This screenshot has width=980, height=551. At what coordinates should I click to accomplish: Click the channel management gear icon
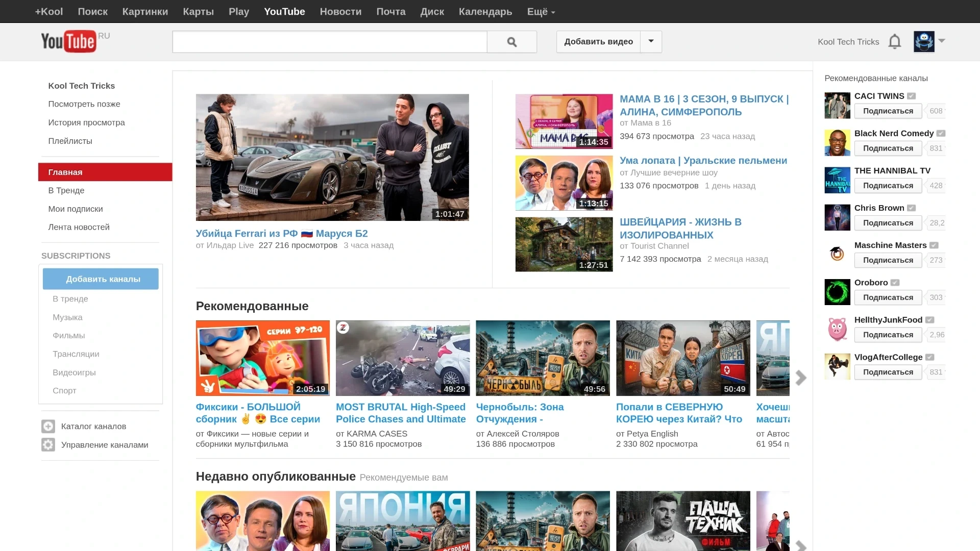(48, 444)
